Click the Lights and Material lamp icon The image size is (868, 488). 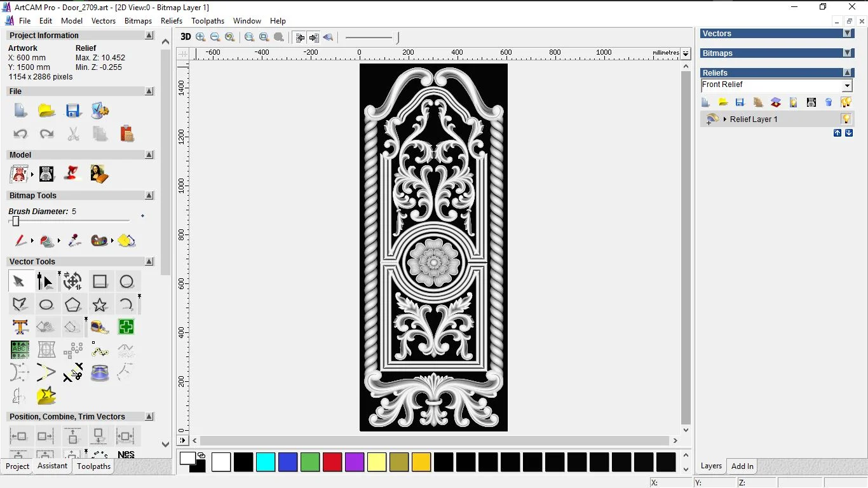point(72,173)
